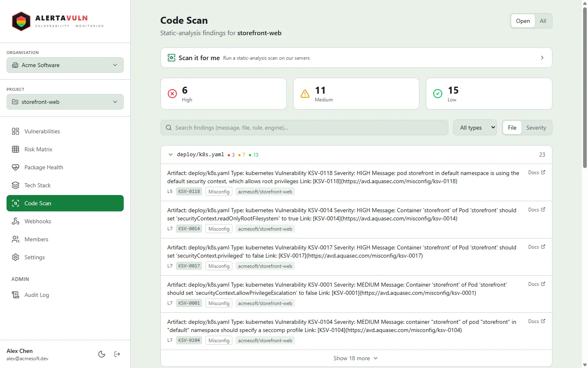
Task: Click the L5 line marker for KSV-0118
Action: click(x=170, y=191)
